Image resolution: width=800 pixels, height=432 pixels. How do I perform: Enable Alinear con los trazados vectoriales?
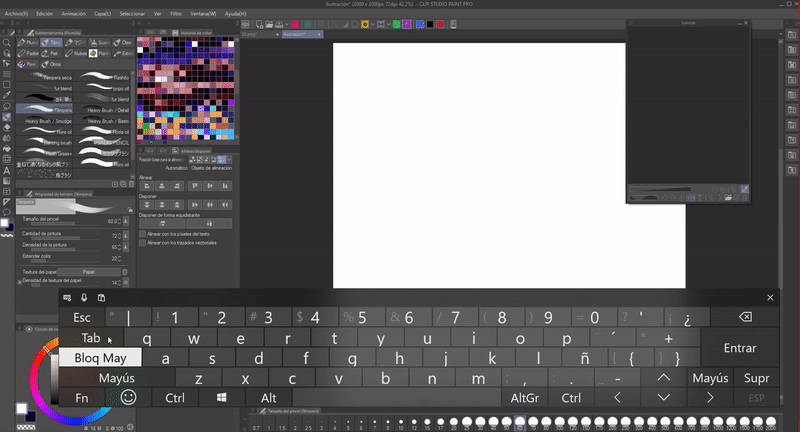143,243
